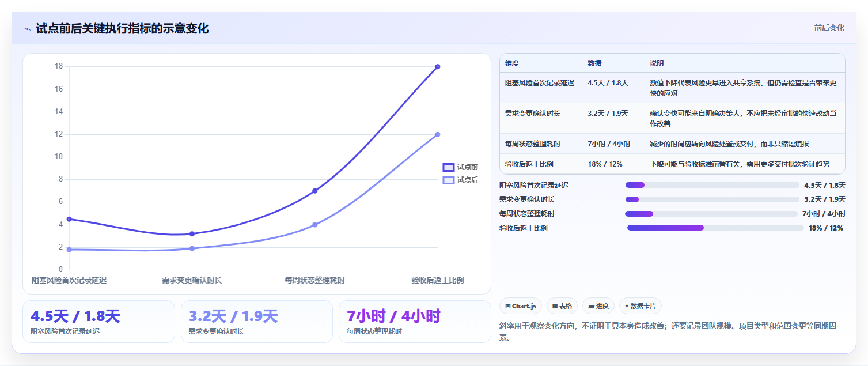Click the 前后变化 label in the header
Image resolution: width=868 pixels, height=366 pixels.
(829, 28)
